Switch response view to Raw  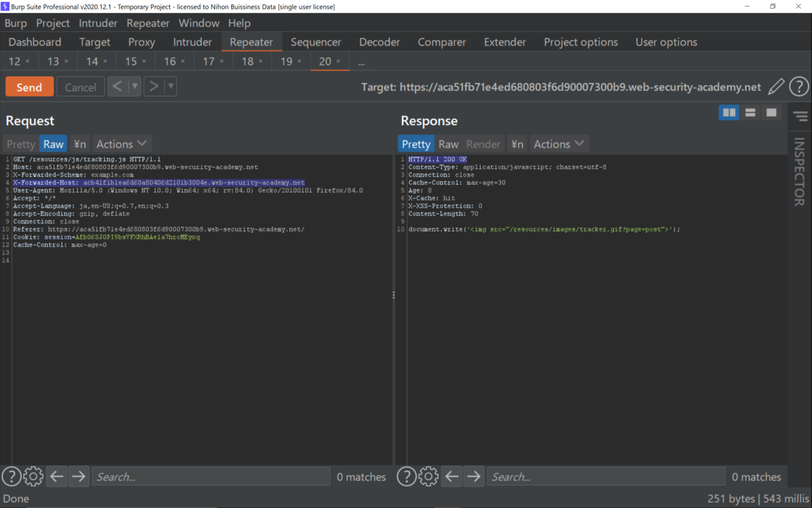click(449, 144)
